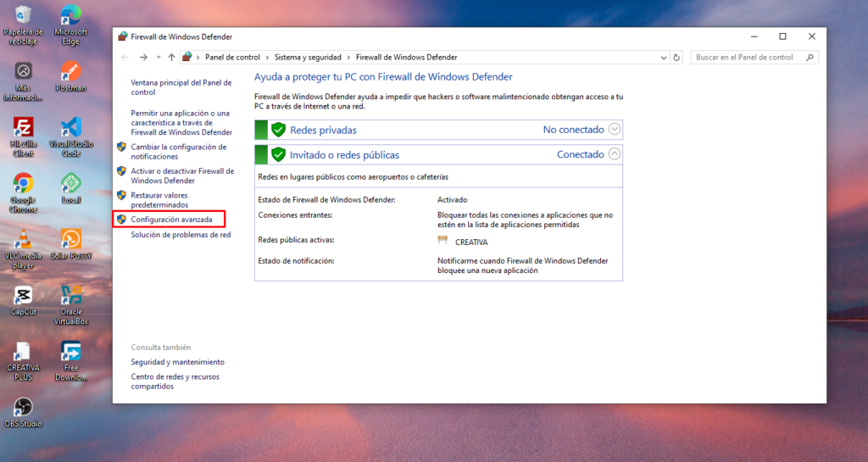Image resolution: width=868 pixels, height=462 pixels.
Task: Open Microsoft Edge desktop shortcut
Action: 71,25
